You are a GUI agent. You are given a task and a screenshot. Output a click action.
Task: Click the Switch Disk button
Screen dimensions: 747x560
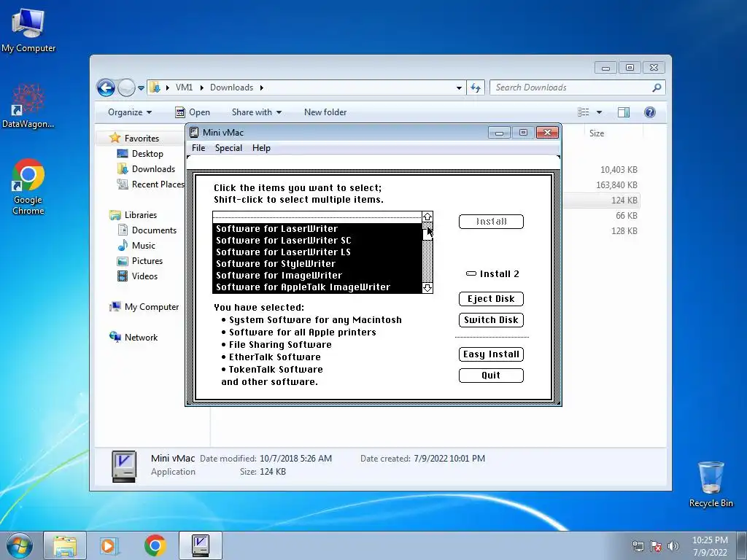pos(491,320)
